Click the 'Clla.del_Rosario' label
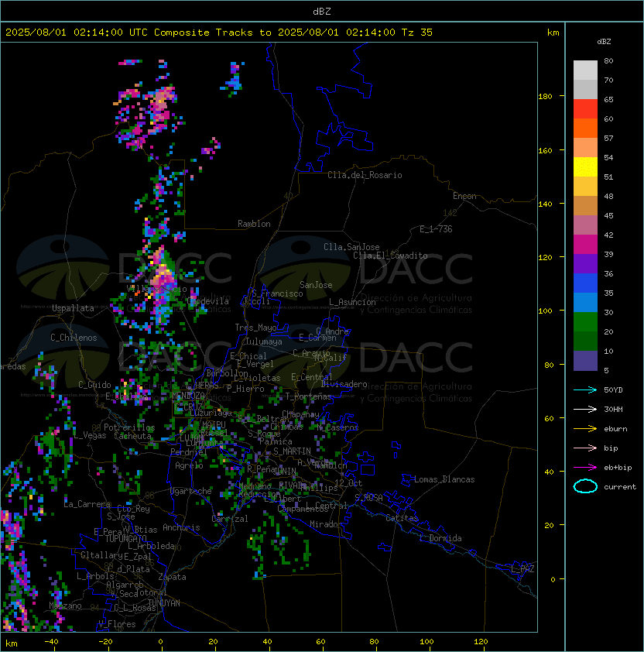Screen dimensions: 644x652 click(x=365, y=175)
